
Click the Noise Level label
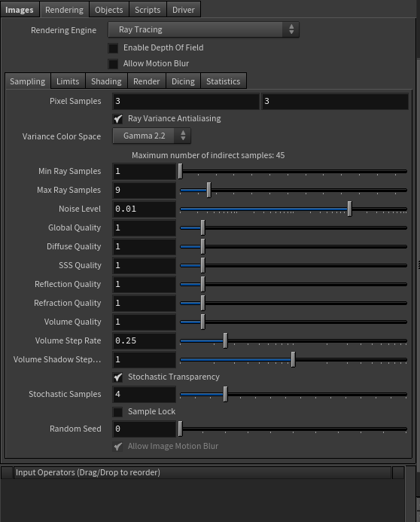click(x=80, y=209)
